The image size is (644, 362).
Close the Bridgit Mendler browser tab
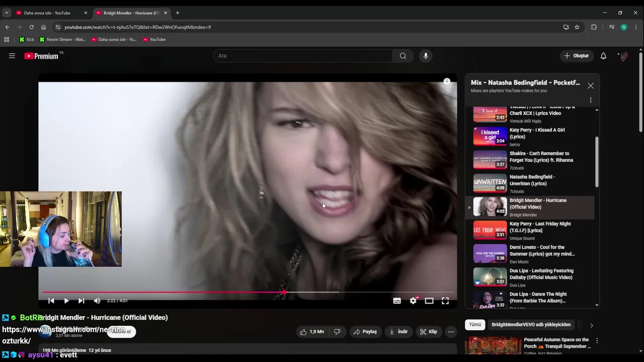[165, 13]
